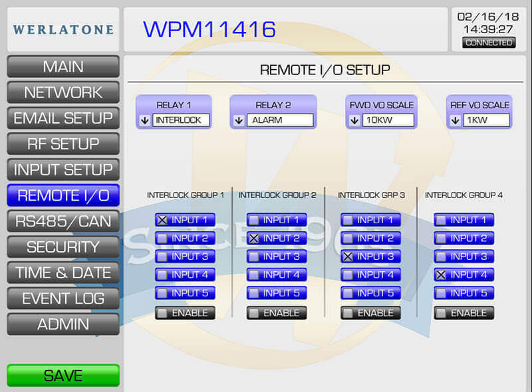
Task: Click the green SAVE button
Action: [x=63, y=375]
